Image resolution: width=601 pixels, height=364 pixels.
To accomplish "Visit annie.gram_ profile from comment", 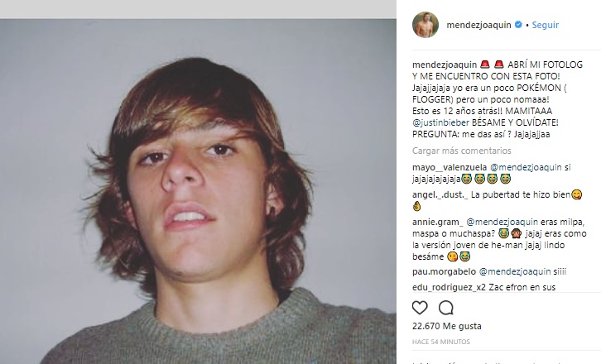I will point(437,223).
